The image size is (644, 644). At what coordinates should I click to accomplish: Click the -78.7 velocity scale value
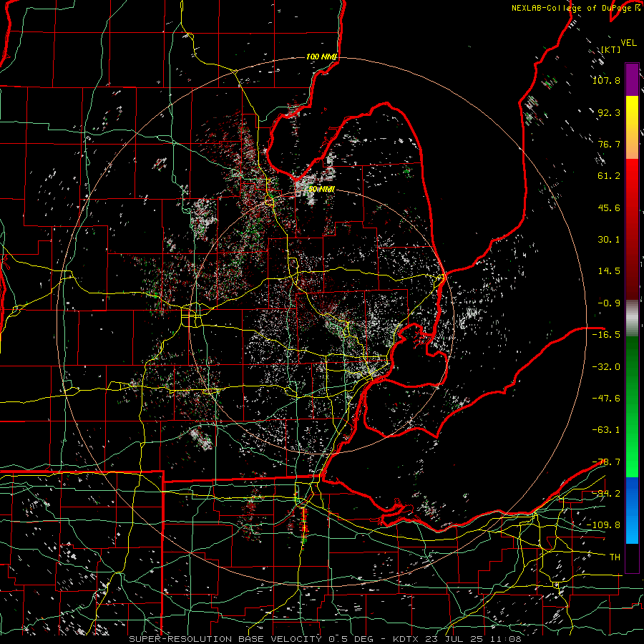[606, 462]
